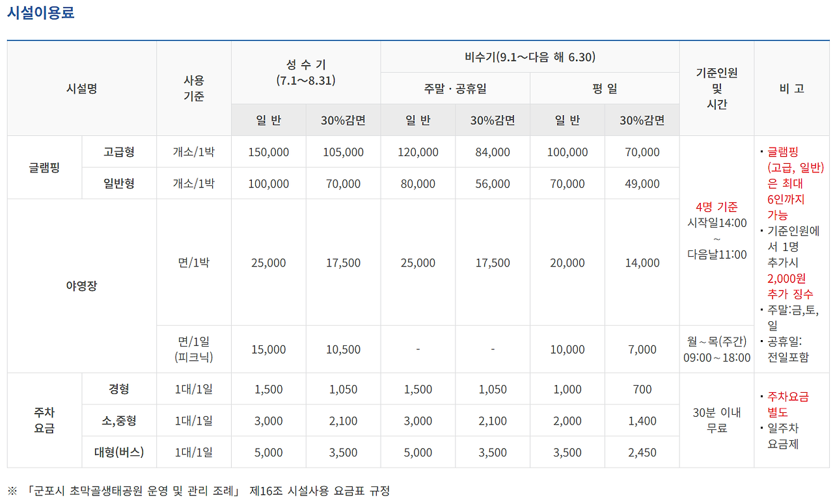833x504 pixels.
Task: Click the 사용 기준 column header
Action: click(194, 88)
